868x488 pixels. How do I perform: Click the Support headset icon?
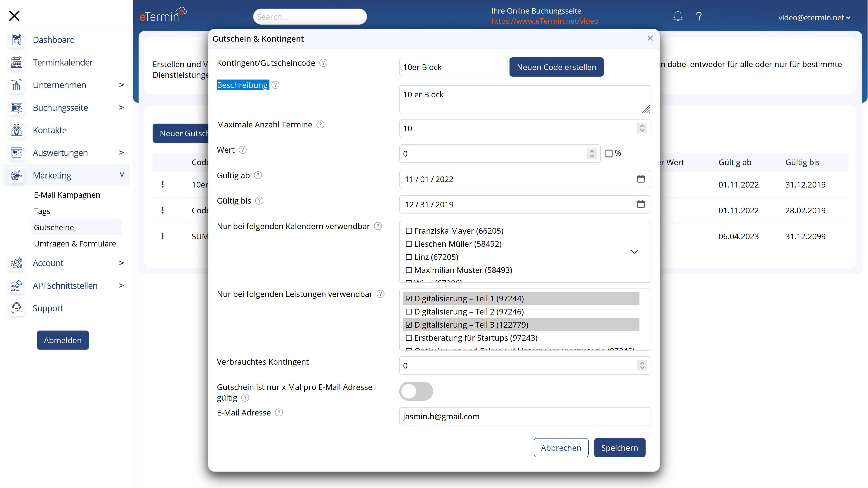coord(17,308)
